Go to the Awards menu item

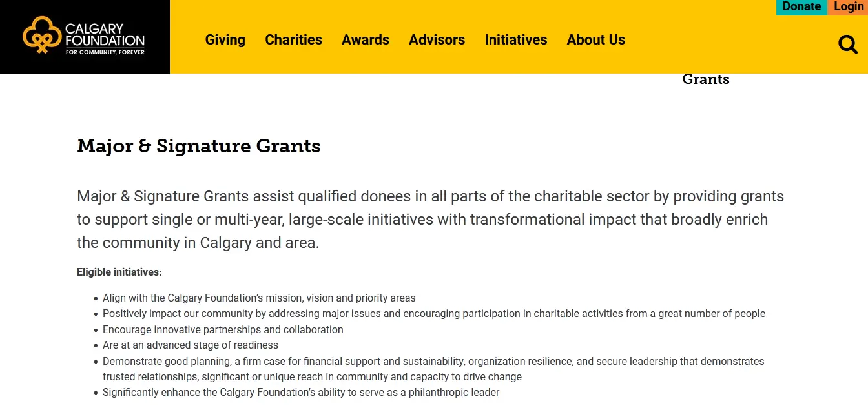366,40
